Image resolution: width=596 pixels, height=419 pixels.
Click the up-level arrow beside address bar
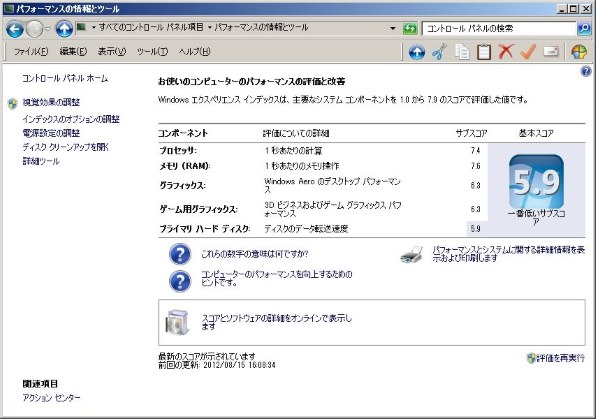pos(64,29)
